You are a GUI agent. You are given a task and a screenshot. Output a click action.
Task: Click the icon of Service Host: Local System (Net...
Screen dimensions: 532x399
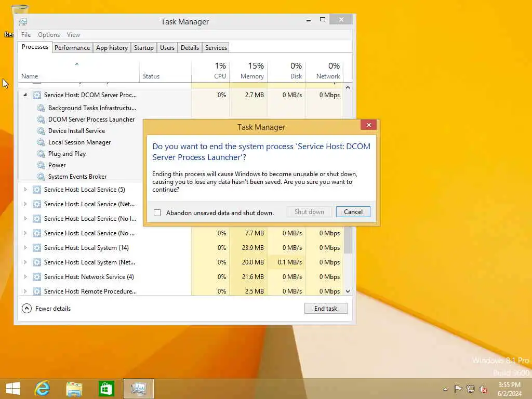coord(37,262)
